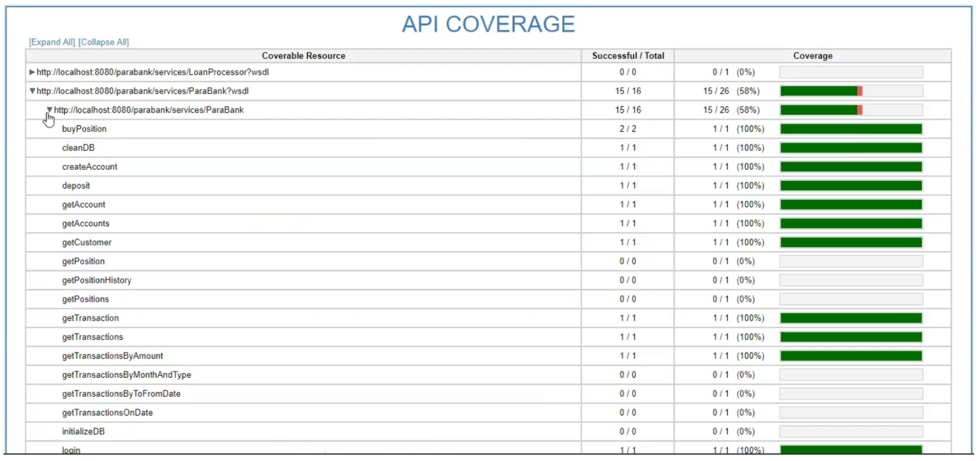
Task: Select the getPositionHistory operation
Action: point(97,280)
